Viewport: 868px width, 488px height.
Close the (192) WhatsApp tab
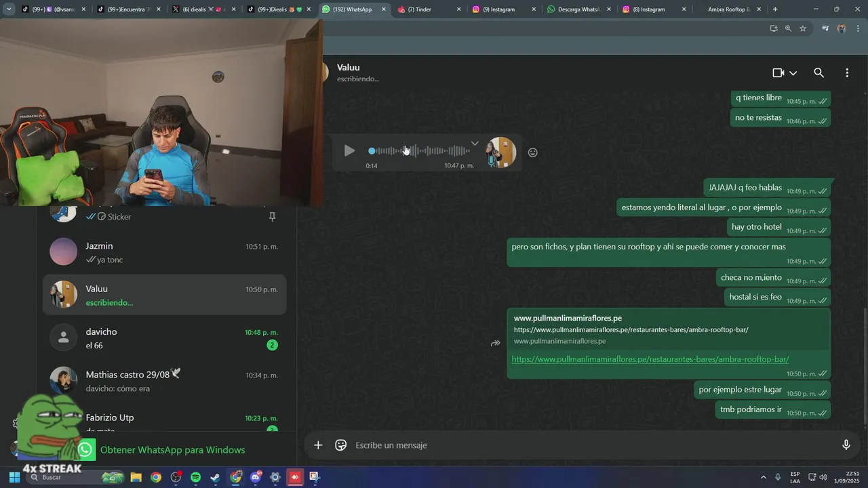tap(384, 9)
